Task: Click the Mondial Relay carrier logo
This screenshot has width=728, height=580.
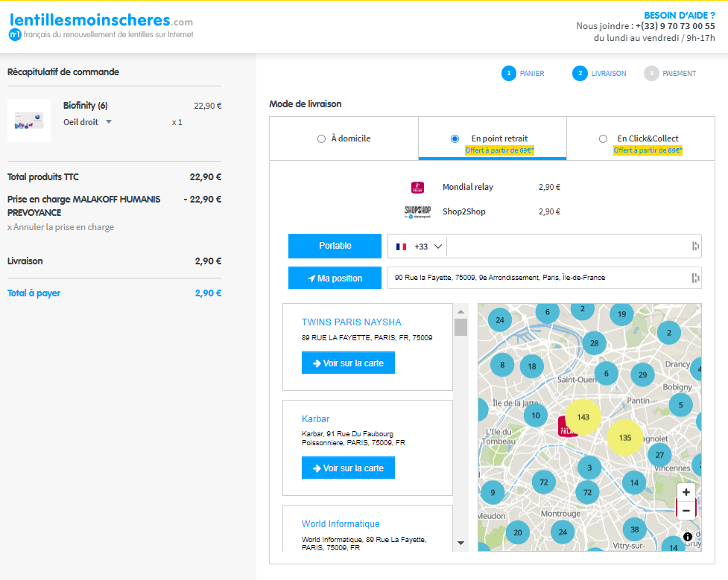Action: pos(417,188)
